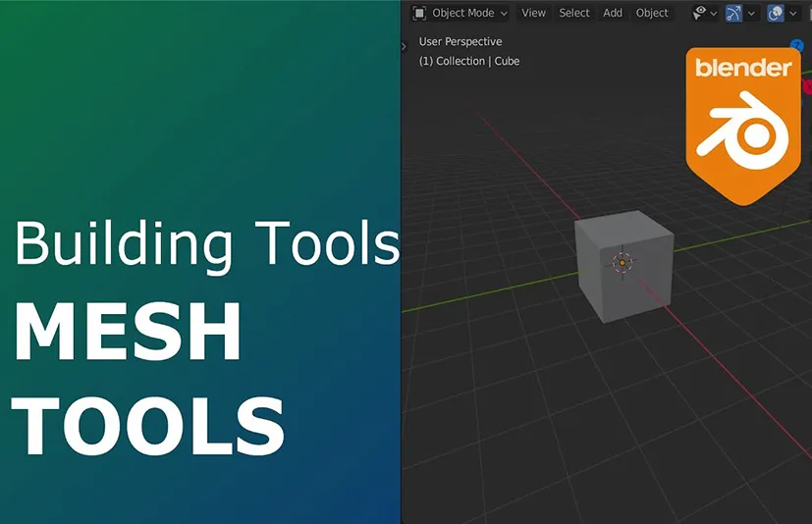The image size is (812, 524).
Task: Click the '(1) Collection | Cube' text
Action: click(469, 61)
